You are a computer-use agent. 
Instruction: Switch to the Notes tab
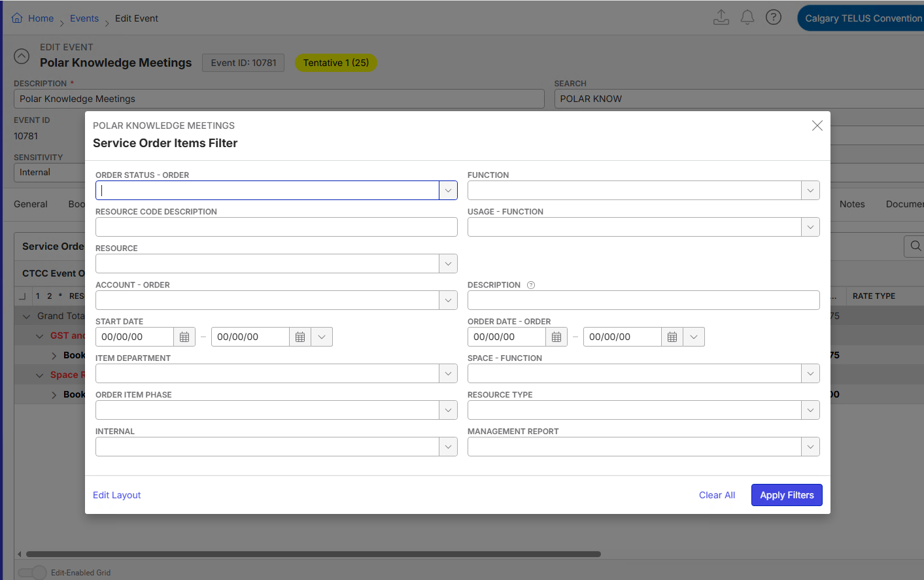pyautogui.click(x=852, y=204)
